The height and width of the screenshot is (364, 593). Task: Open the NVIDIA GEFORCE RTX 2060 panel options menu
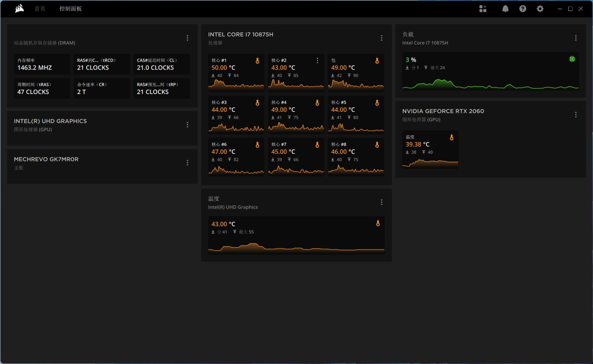coord(576,115)
